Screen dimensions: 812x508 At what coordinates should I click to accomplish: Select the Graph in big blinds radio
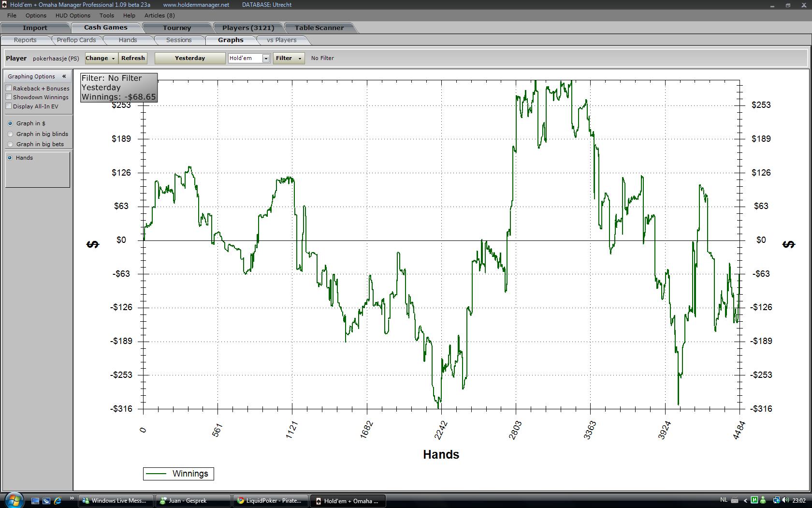coord(10,134)
